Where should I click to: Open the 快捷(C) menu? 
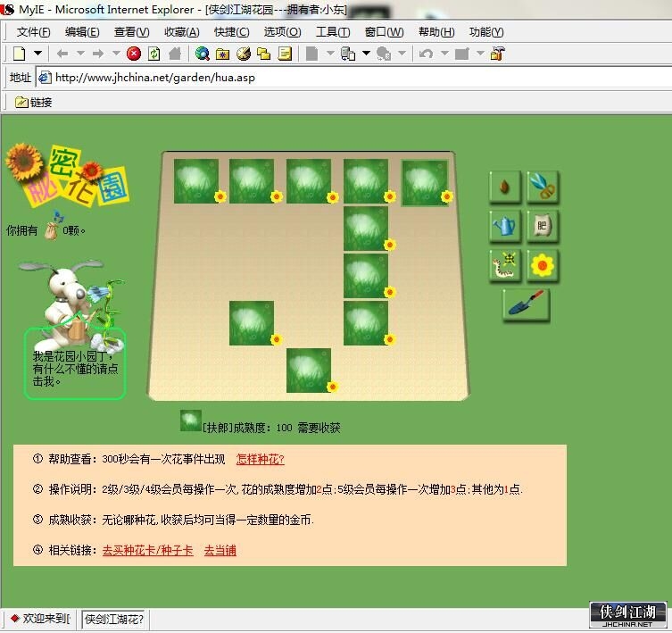pos(231,32)
